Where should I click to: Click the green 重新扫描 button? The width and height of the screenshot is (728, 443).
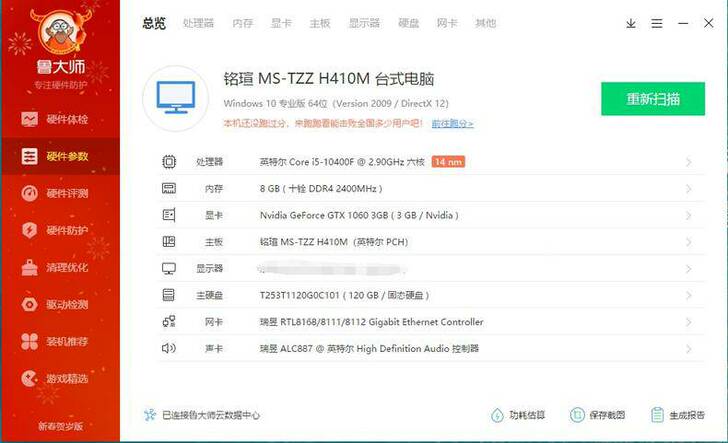(653, 98)
